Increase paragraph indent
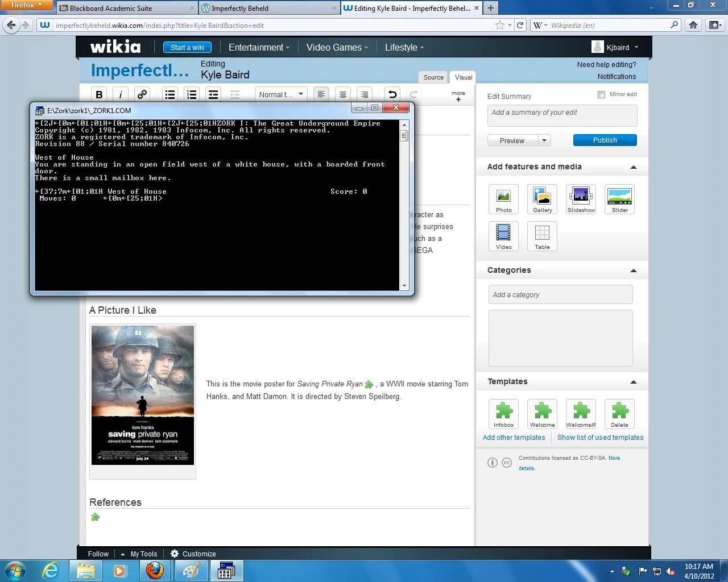This screenshot has width=728, height=582. tap(213, 94)
